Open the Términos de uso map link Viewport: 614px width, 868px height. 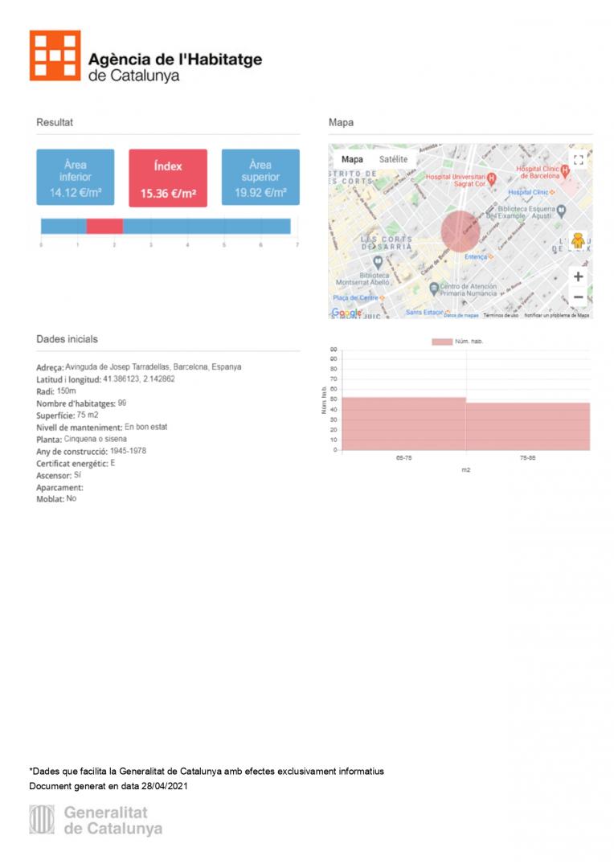click(x=500, y=316)
